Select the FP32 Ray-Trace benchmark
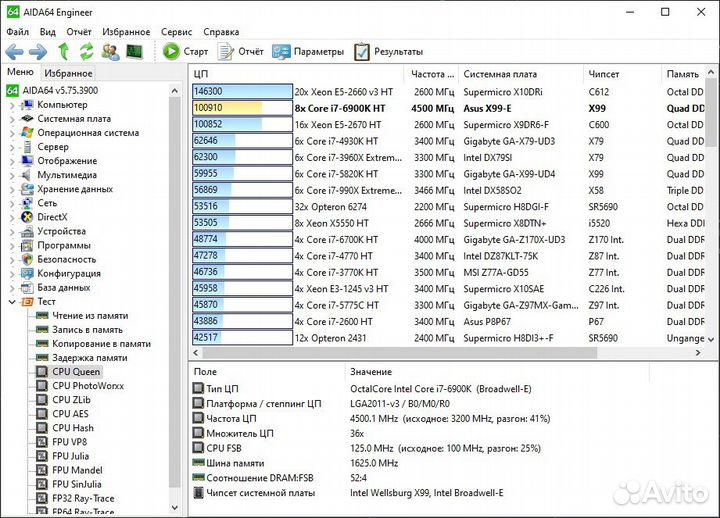 [83, 498]
